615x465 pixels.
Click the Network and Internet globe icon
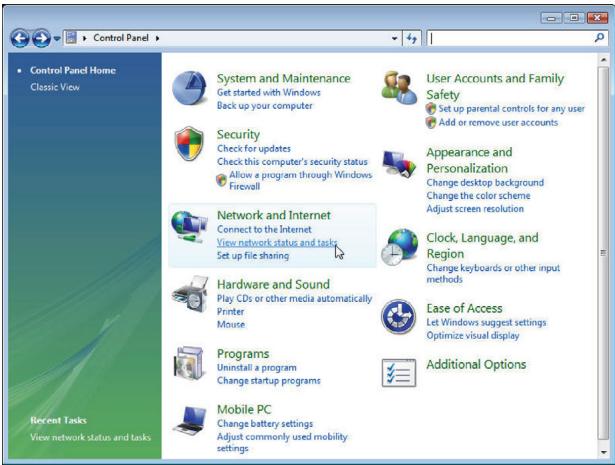189,227
